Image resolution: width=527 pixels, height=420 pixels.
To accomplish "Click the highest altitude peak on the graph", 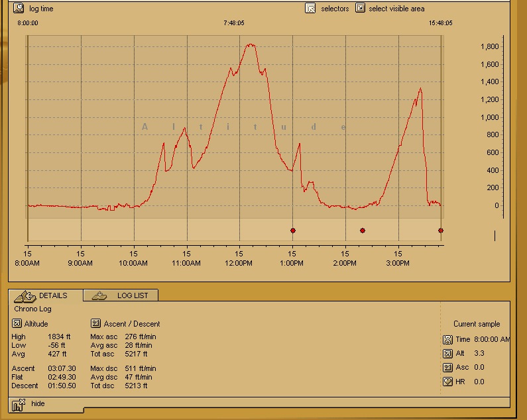I will point(250,45).
